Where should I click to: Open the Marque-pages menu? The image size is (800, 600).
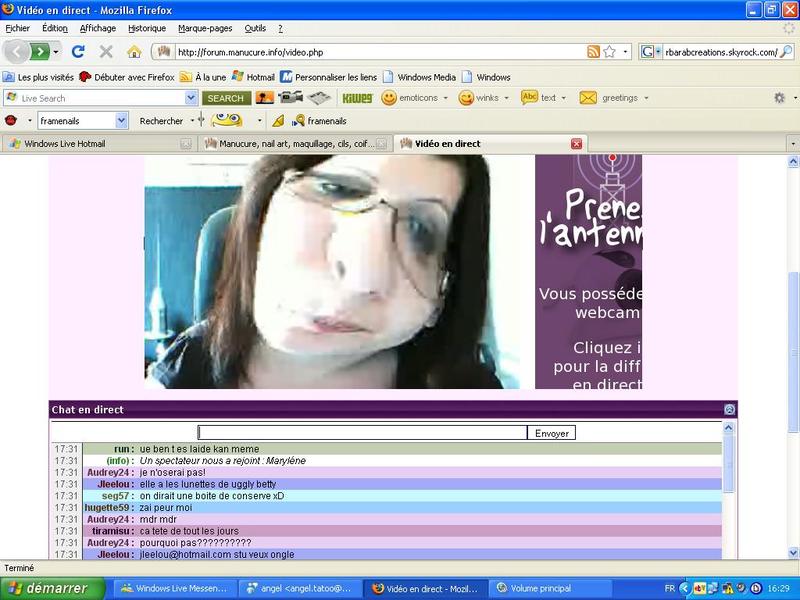pyautogui.click(x=205, y=28)
